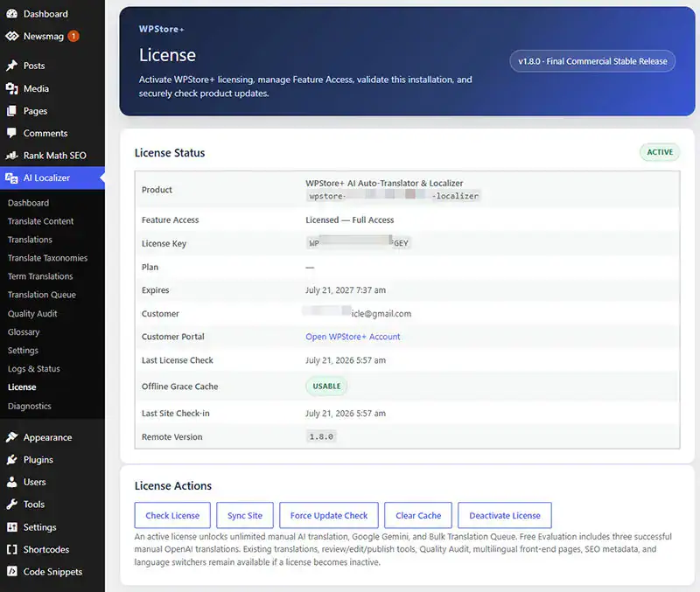Click Force Update Check button
700x592 pixels.
tap(329, 515)
